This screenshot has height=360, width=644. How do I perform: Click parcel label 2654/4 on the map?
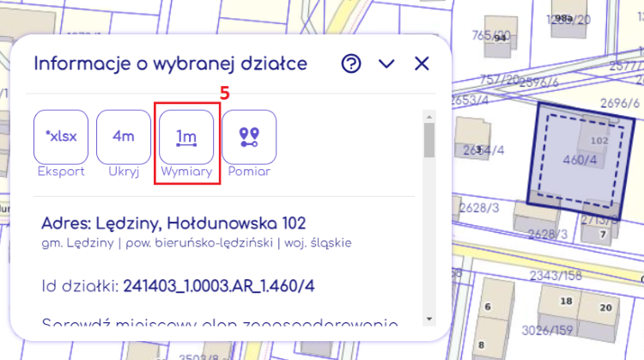pyautogui.click(x=483, y=151)
